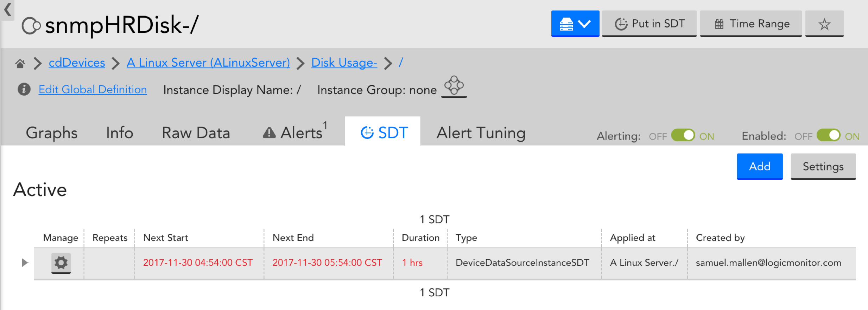Viewport: 868px width, 310px height.
Task: Open SDT Settings button
Action: 823,166
